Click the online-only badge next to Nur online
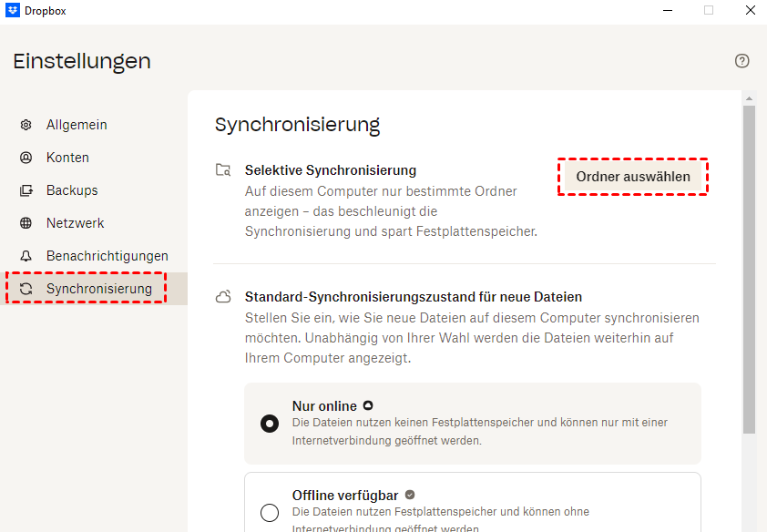 tap(368, 405)
